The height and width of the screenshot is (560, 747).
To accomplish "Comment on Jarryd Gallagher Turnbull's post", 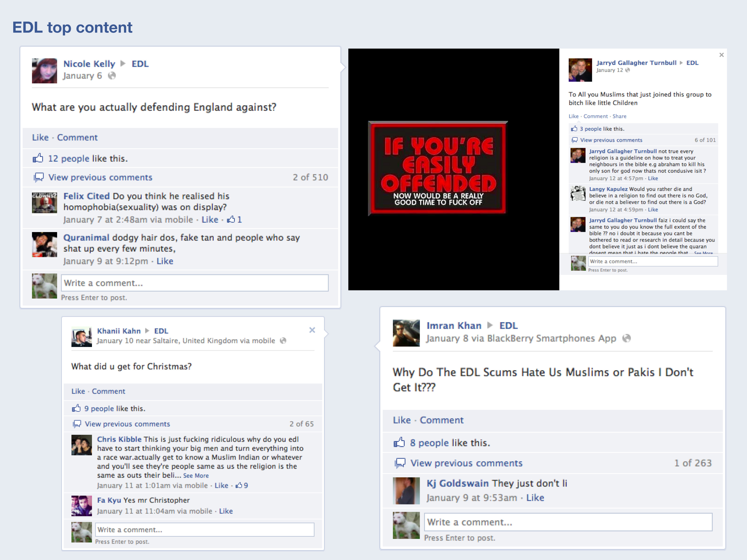I will [595, 116].
